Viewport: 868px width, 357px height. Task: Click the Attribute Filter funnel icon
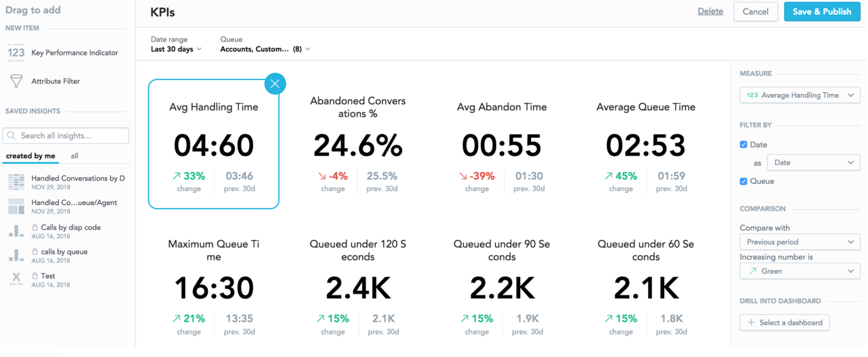click(16, 81)
